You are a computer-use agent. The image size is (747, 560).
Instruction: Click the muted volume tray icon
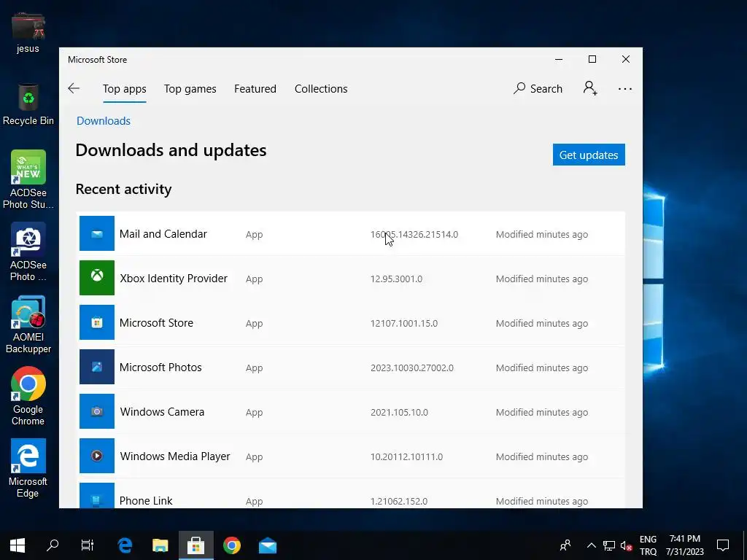tap(626, 545)
